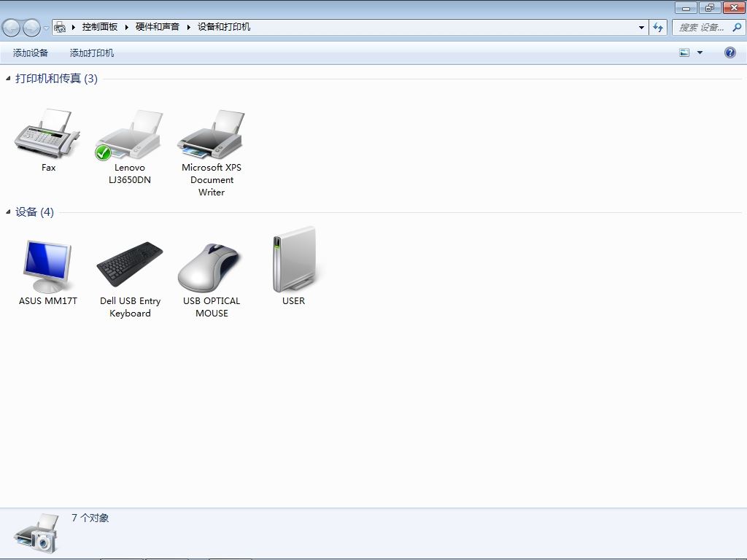747x560 pixels.
Task: Click the Help question mark icon
Action: 729,52
